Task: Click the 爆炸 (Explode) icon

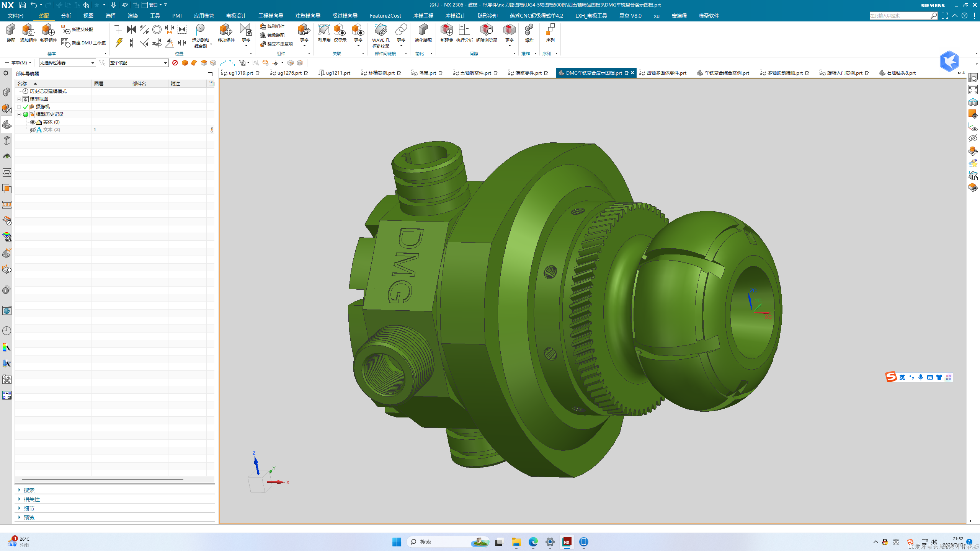Action: coord(529,33)
